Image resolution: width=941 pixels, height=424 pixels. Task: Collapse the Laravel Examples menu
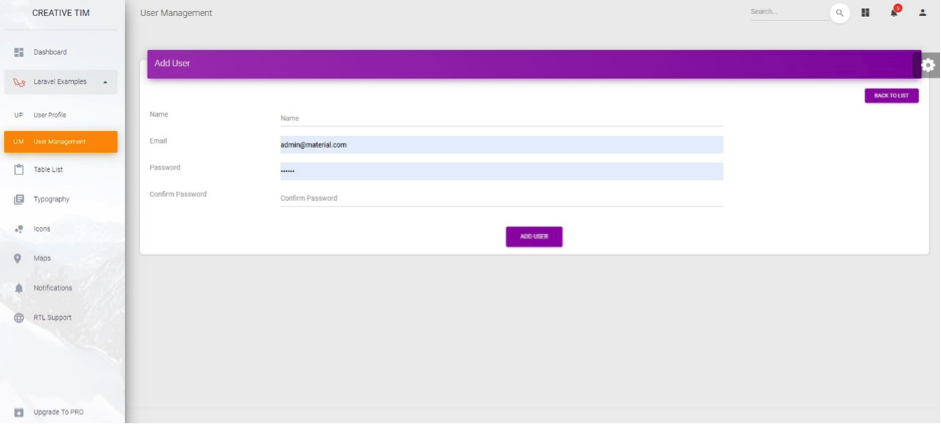click(x=60, y=82)
